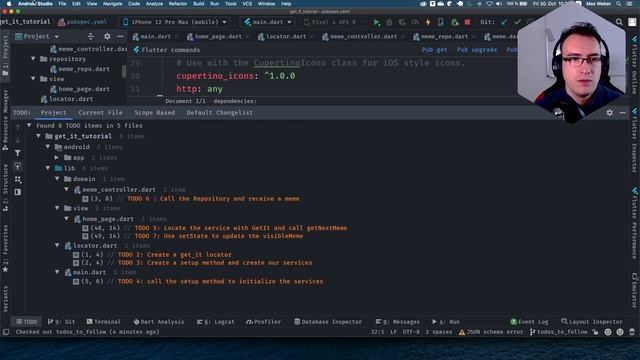Click the Attach debugger to Android process icon
Image resolution: width=640 pixels, height=360 pixels.
pyautogui.click(x=454, y=22)
